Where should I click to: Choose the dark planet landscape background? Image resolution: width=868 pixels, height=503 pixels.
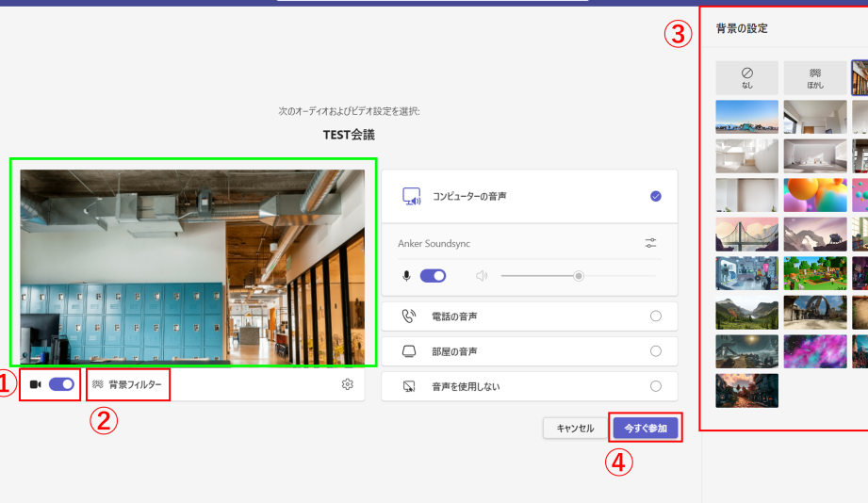pyautogui.click(x=746, y=351)
